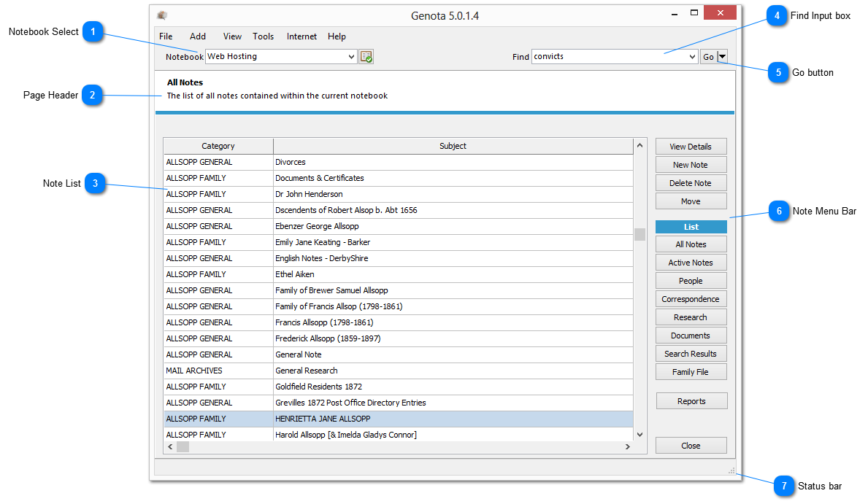The image size is (868, 504).
Task: Open the Find box history dropdown
Action: point(692,57)
